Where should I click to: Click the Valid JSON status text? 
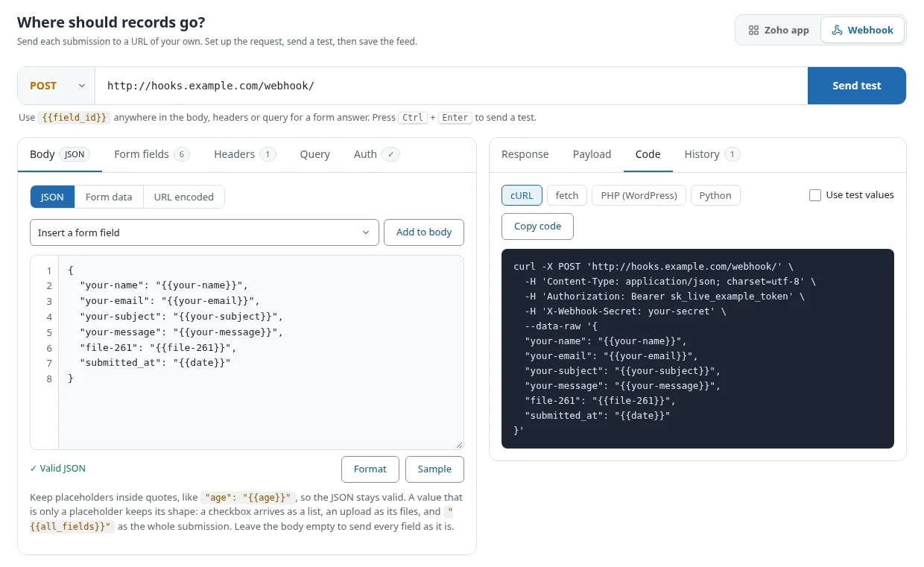pos(58,469)
